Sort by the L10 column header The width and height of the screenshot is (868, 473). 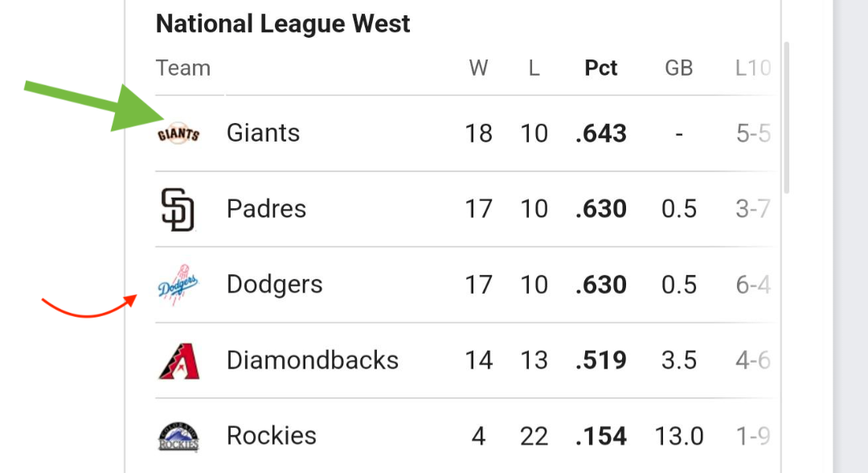(753, 68)
